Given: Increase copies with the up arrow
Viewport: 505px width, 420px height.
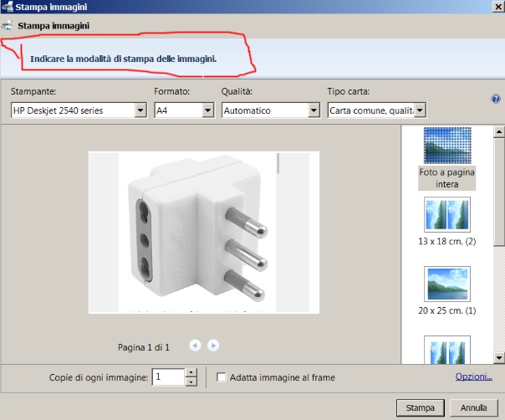Looking at the screenshot, I should tap(191, 373).
